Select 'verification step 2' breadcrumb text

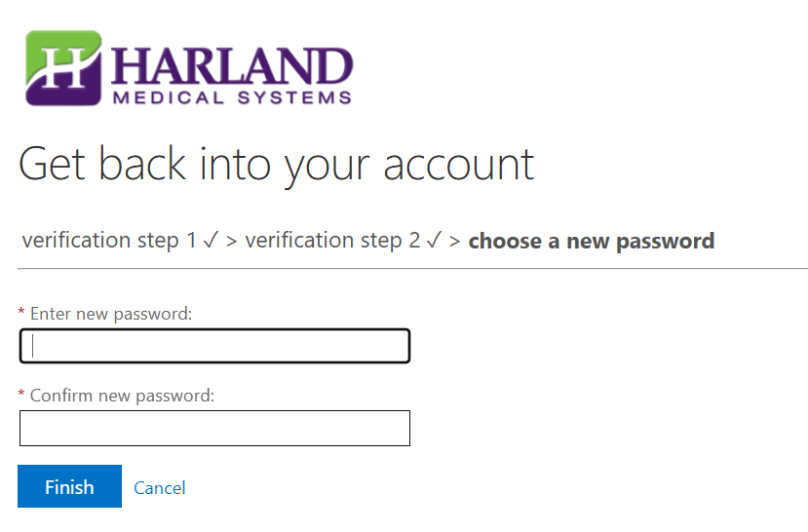332,241
